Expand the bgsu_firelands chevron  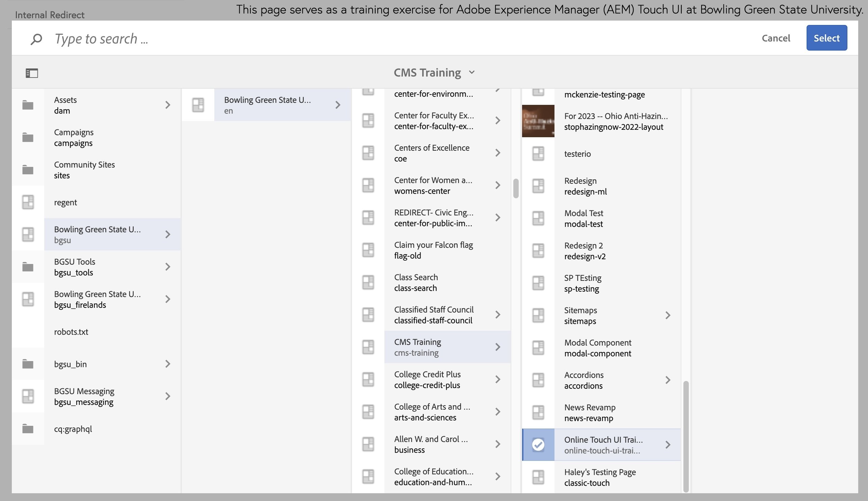point(168,299)
